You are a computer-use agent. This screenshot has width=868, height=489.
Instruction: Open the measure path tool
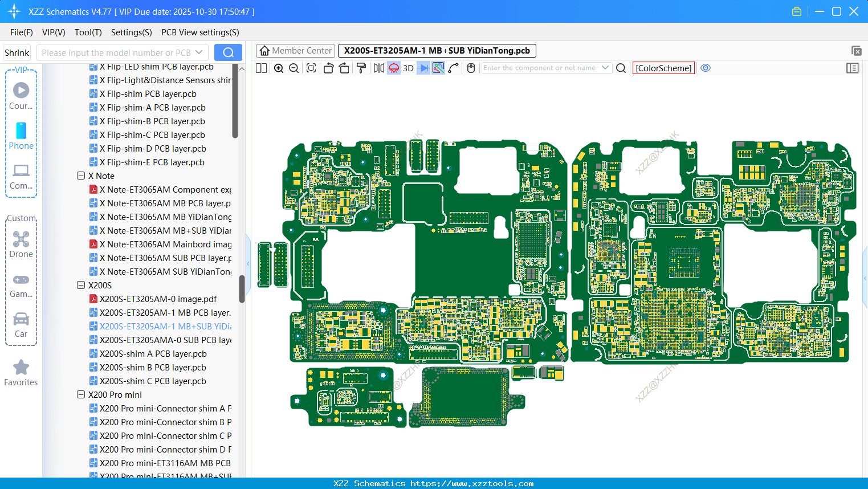click(x=454, y=68)
